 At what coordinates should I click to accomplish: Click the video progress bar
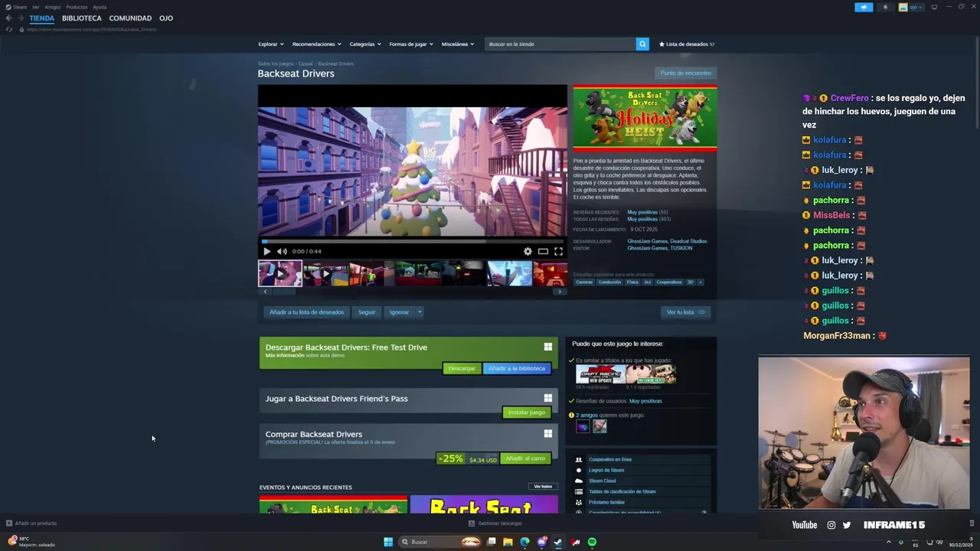point(413,241)
